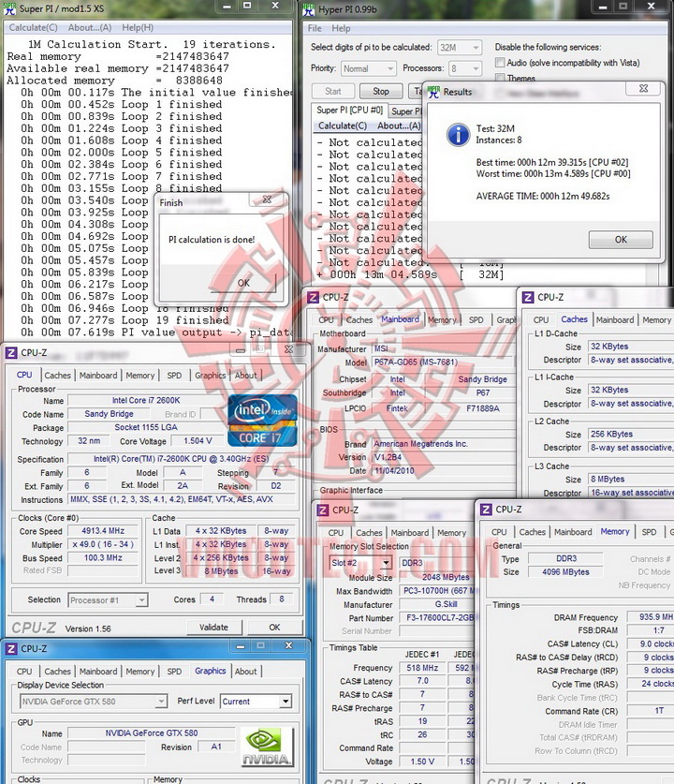Screen dimensions: 674x784
Task: Click CPU-Z icon of the Memory window
Action: coord(486,509)
